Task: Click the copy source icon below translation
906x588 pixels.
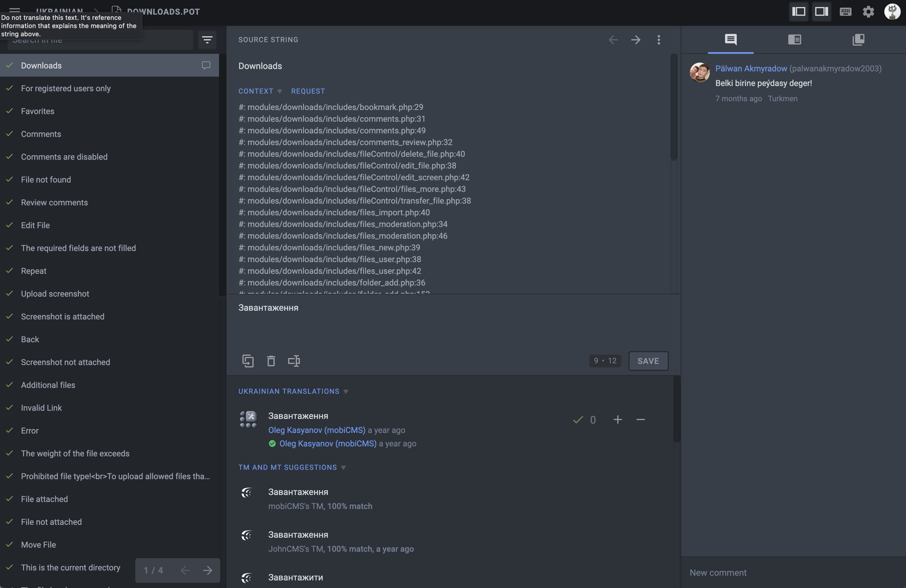Action: 248,361
